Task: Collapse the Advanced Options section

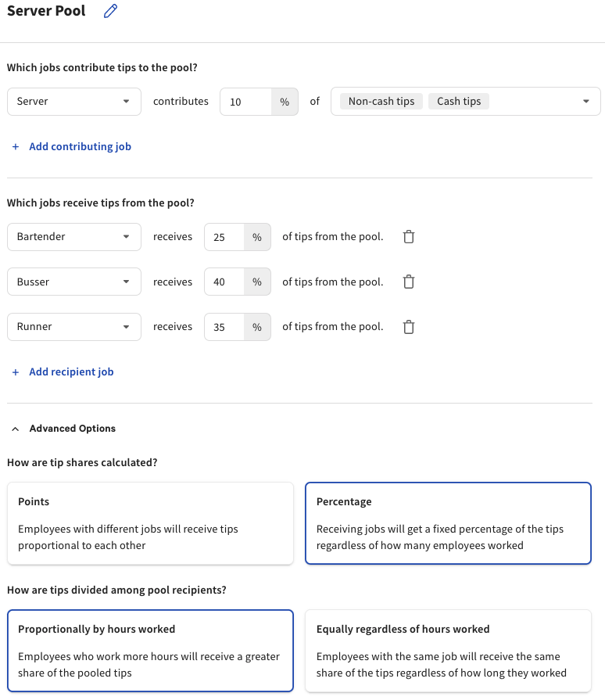Action: 16,428
